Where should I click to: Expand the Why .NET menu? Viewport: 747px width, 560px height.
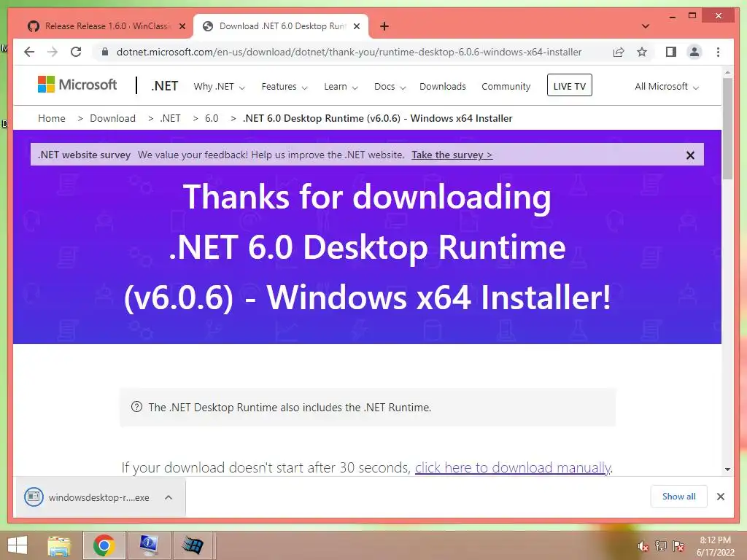pyautogui.click(x=219, y=87)
